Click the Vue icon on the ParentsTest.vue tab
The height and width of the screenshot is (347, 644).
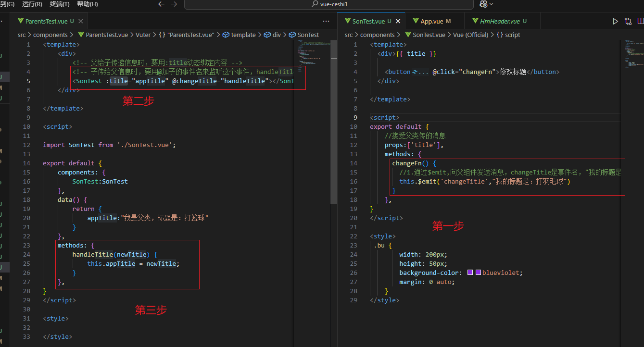[x=20, y=21]
